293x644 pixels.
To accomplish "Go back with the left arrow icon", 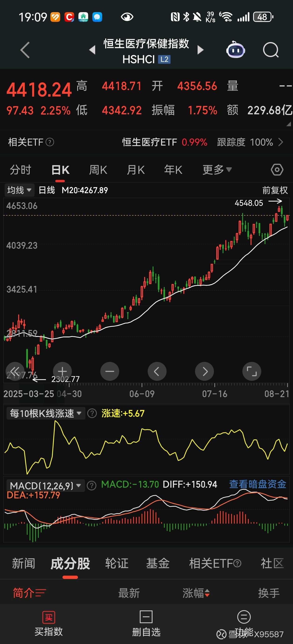I will coord(25,50).
